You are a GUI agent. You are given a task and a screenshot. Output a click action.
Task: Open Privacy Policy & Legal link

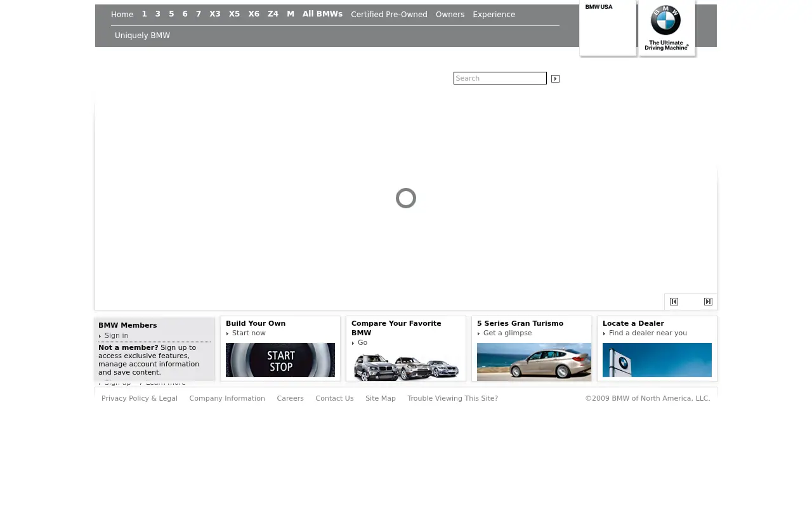140,399
